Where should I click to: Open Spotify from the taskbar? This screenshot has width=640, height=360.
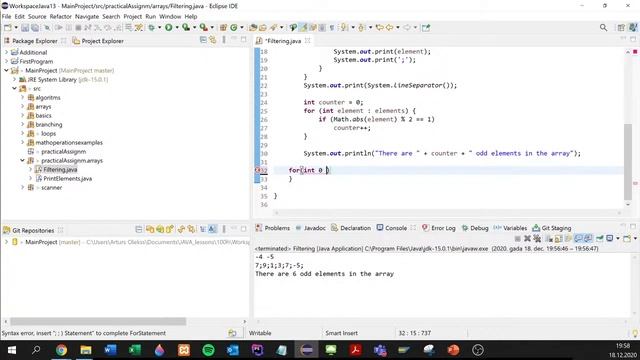click(x=208, y=350)
